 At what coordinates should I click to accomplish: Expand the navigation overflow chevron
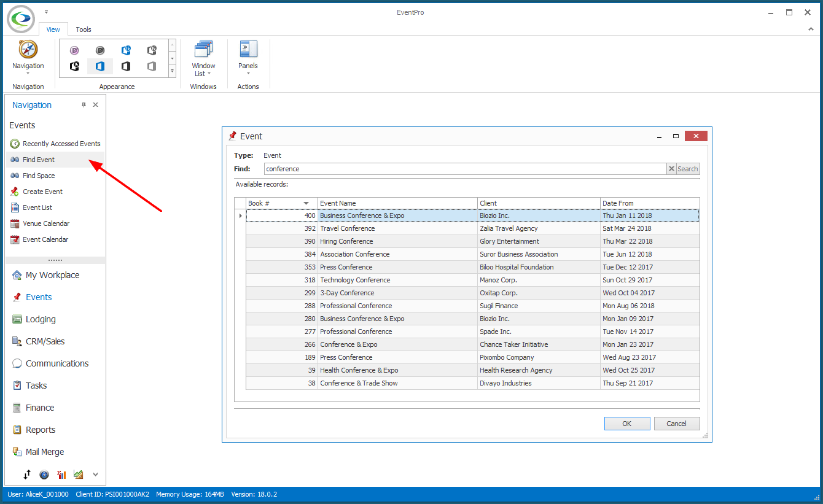(x=95, y=475)
